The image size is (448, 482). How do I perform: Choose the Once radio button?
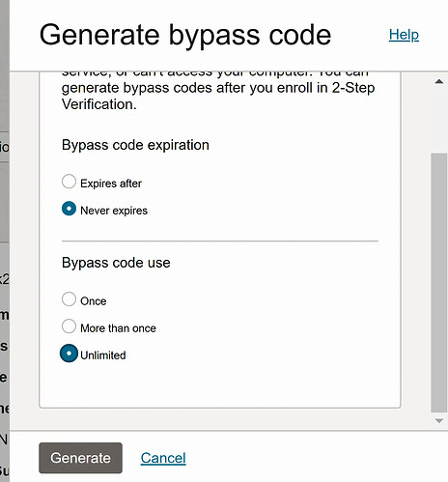[x=69, y=299]
